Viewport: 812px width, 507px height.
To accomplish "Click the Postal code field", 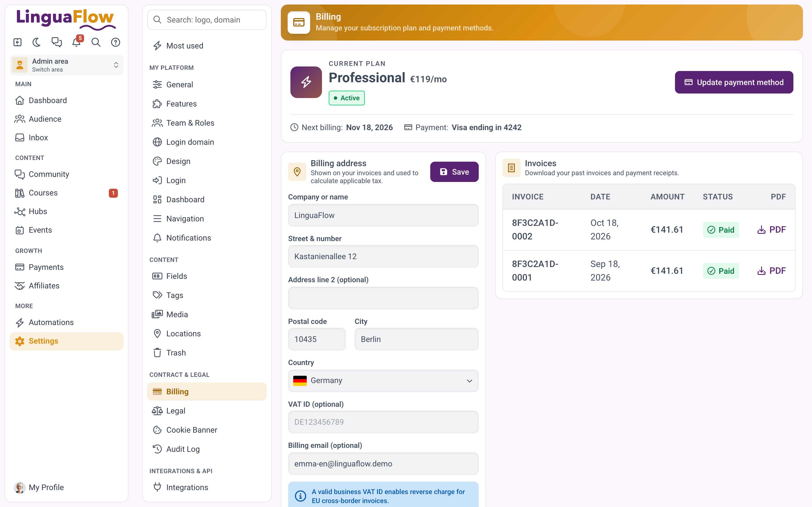I will tap(316, 339).
